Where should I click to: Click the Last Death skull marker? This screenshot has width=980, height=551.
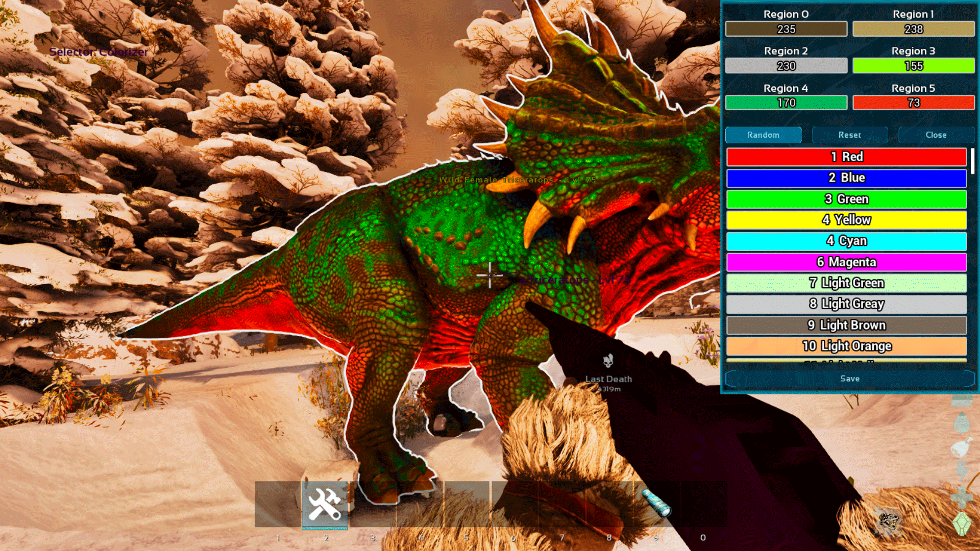tap(607, 362)
